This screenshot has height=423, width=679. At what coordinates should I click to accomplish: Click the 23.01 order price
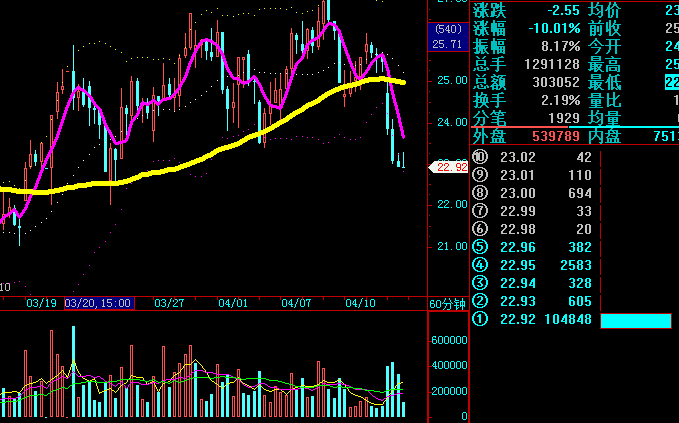click(518, 175)
